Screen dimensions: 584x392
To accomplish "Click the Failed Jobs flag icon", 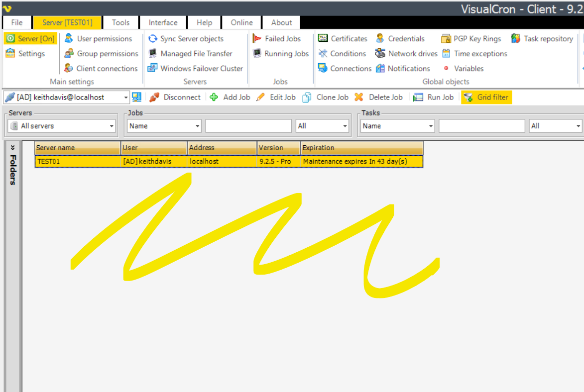I will pyautogui.click(x=256, y=38).
